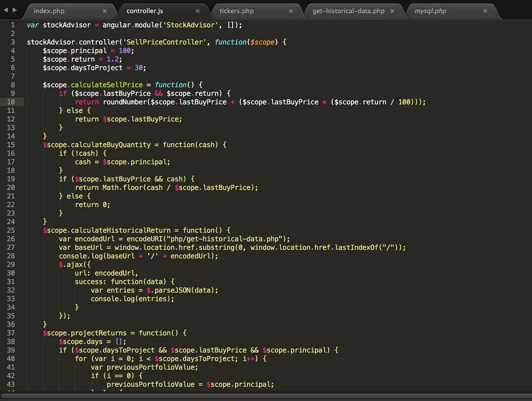Click 'var previousPortfolioValue' on line 41
Screen dimensions: 532x401
143,367
